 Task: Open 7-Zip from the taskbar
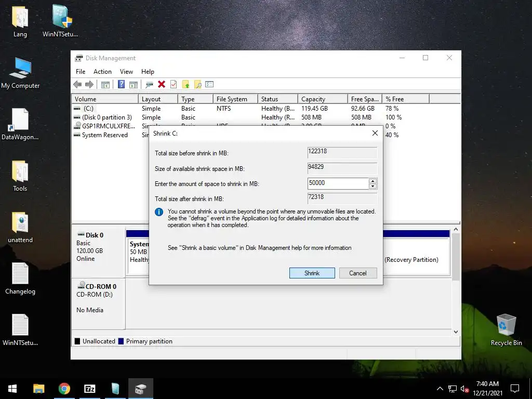coord(89,389)
